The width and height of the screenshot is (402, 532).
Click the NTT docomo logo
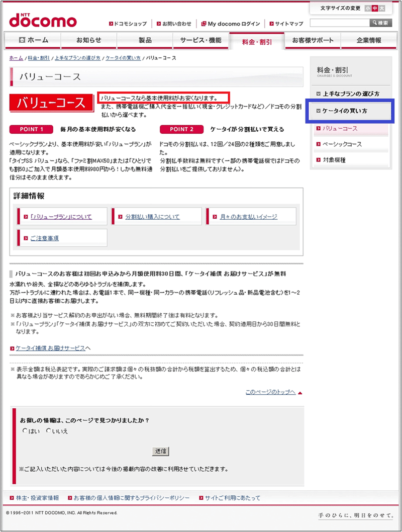pyautogui.click(x=43, y=20)
